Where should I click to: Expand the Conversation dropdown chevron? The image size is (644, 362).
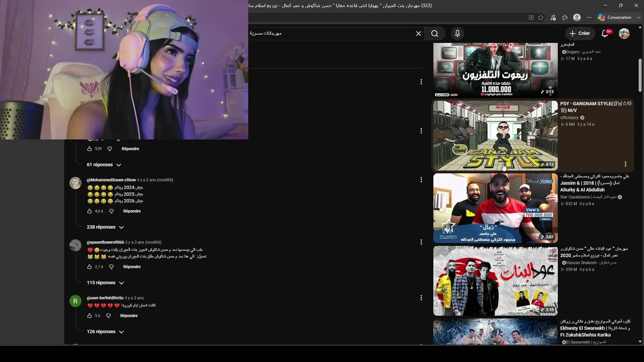click(x=637, y=18)
